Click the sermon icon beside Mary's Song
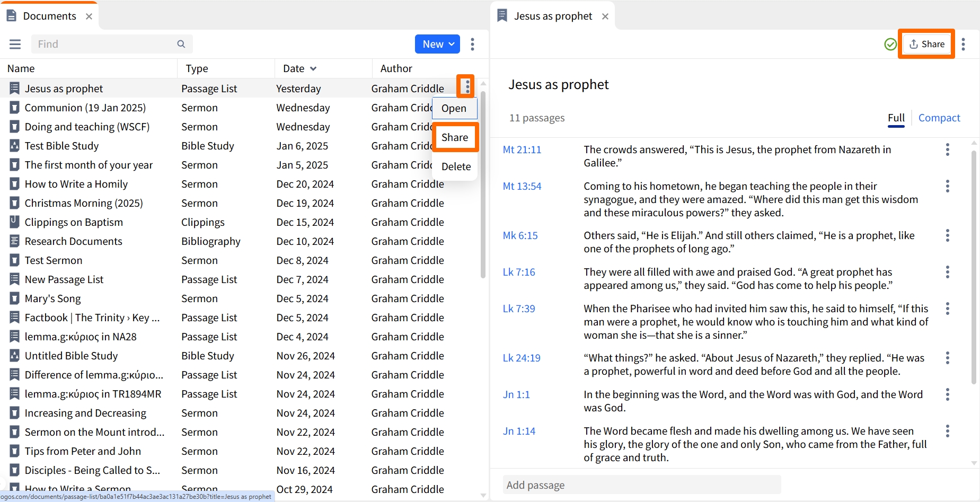This screenshot has height=502, width=980. (x=14, y=298)
